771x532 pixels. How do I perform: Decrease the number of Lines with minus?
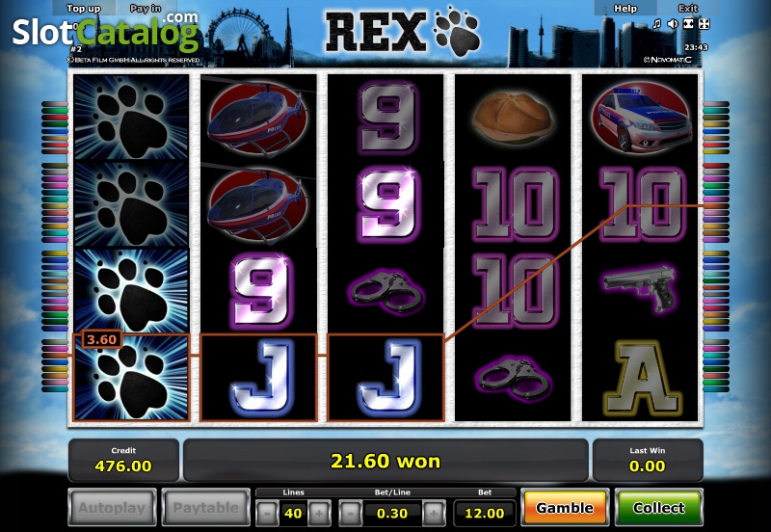tap(268, 514)
